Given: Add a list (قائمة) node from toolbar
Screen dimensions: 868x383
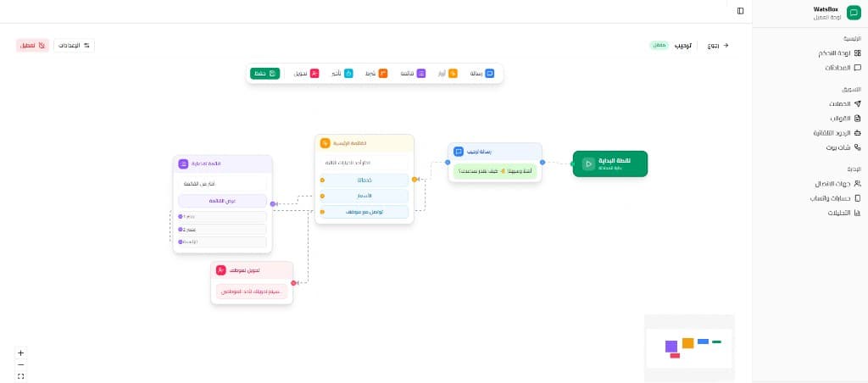Looking at the screenshot, I should (x=412, y=74).
